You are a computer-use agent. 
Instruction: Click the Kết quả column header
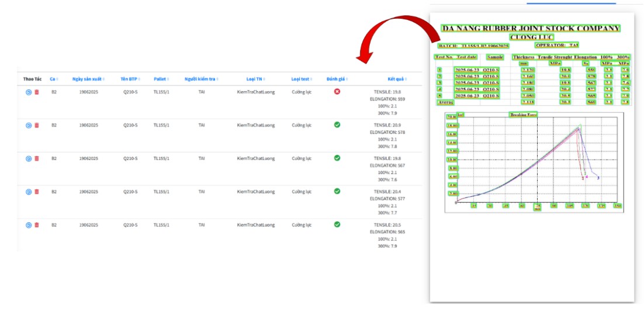point(396,79)
